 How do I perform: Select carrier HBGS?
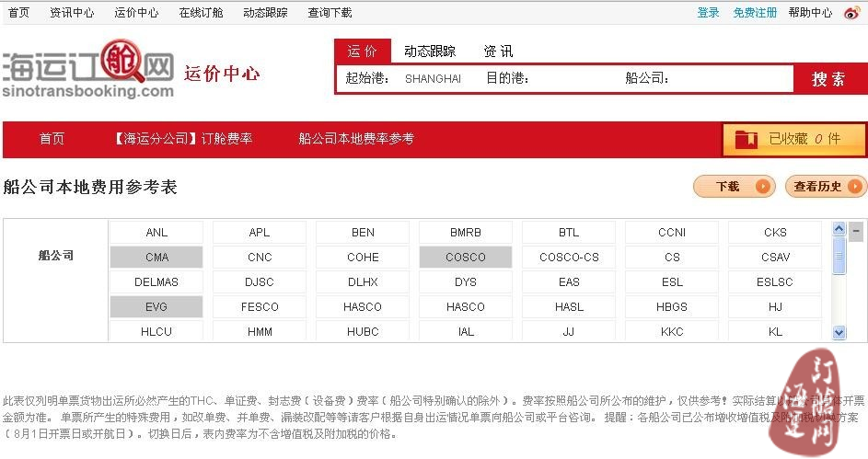[x=672, y=307]
